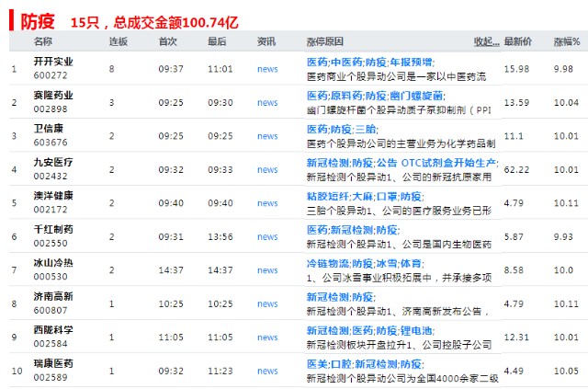Open the news link for 西陇科学
Screen dimensions: 588x389
click(x=267, y=338)
